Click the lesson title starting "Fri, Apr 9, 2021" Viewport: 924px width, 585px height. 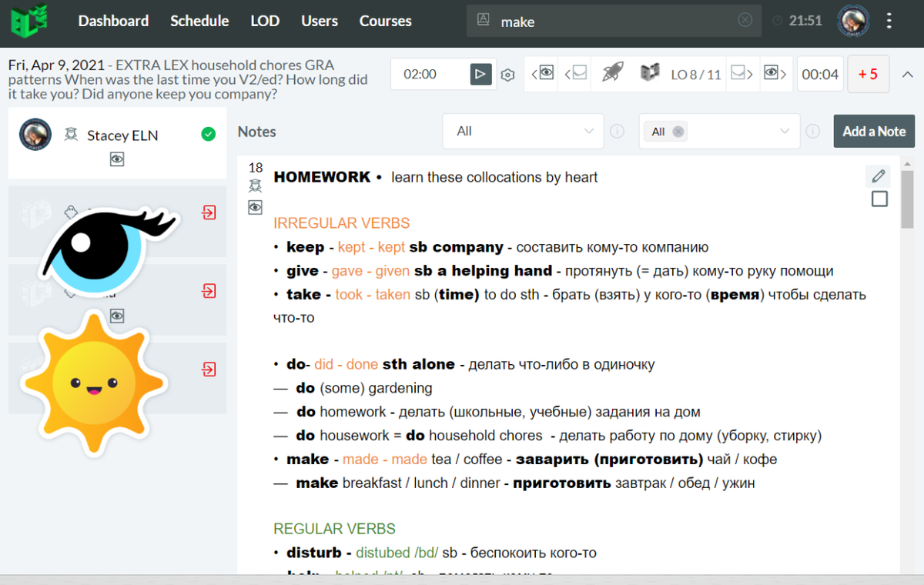point(189,79)
